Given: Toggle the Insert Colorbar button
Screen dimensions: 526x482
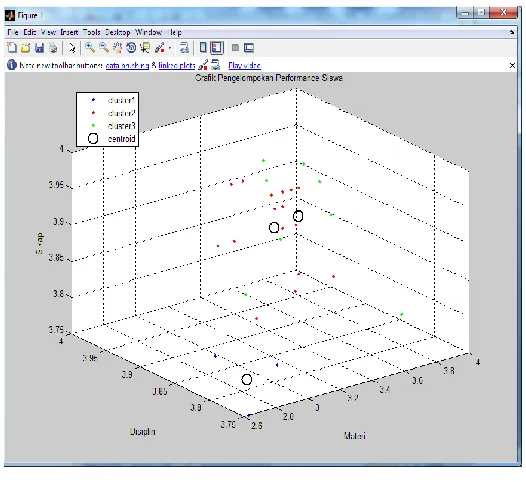Looking at the screenshot, I should click(203, 48).
